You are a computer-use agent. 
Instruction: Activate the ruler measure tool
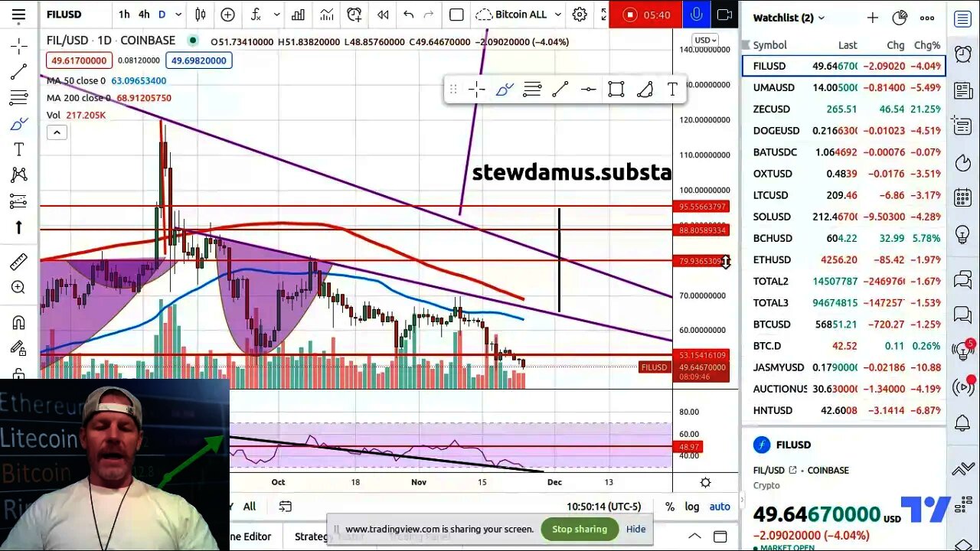coord(19,262)
